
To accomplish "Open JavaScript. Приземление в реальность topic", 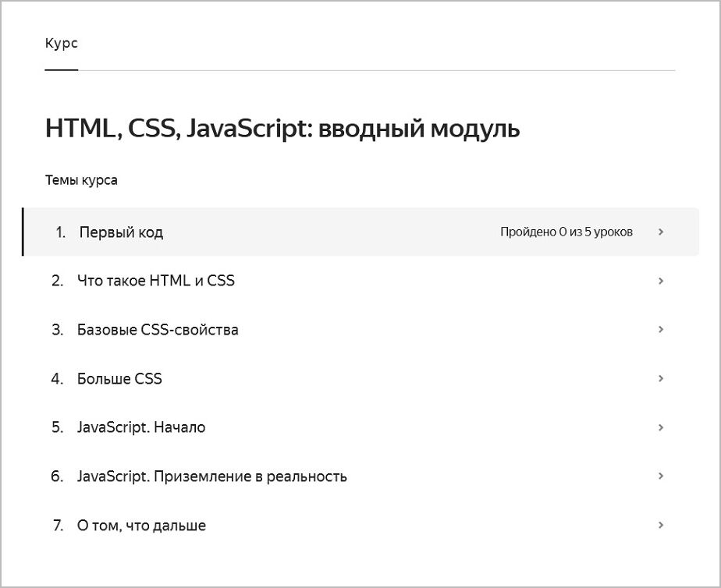I will [x=211, y=476].
